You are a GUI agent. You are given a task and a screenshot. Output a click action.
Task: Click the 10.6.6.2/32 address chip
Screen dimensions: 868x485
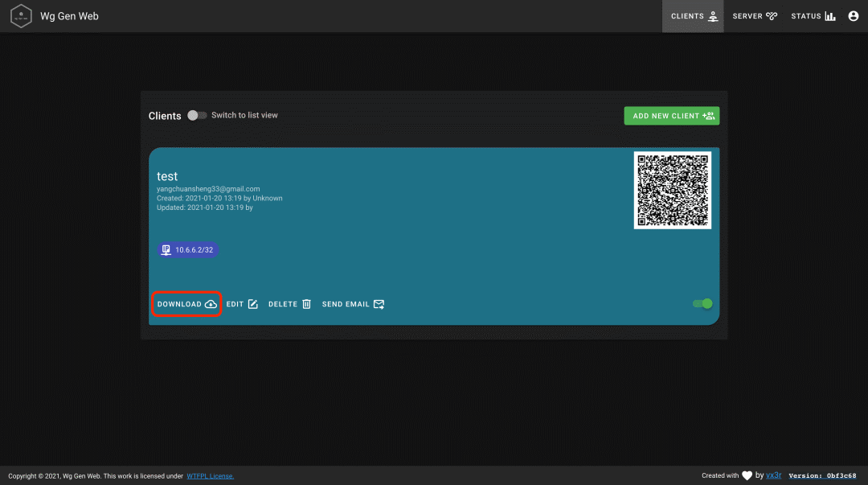(187, 250)
